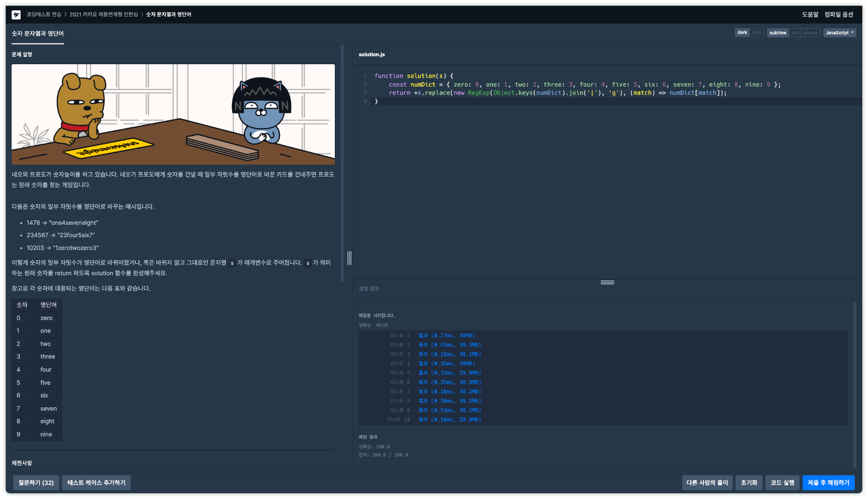Click the 질문하기 (32) button
Viewport: 868px width, 499px height.
(36, 483)
